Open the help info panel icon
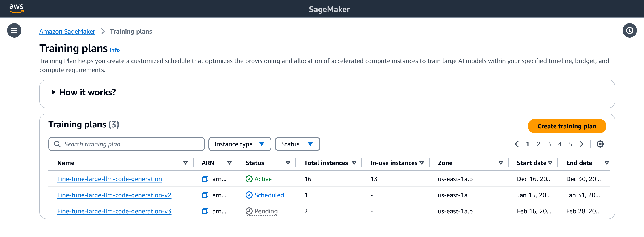Image resolution: width=644 pixels, height=237 pixels. [x=629, y=30]
